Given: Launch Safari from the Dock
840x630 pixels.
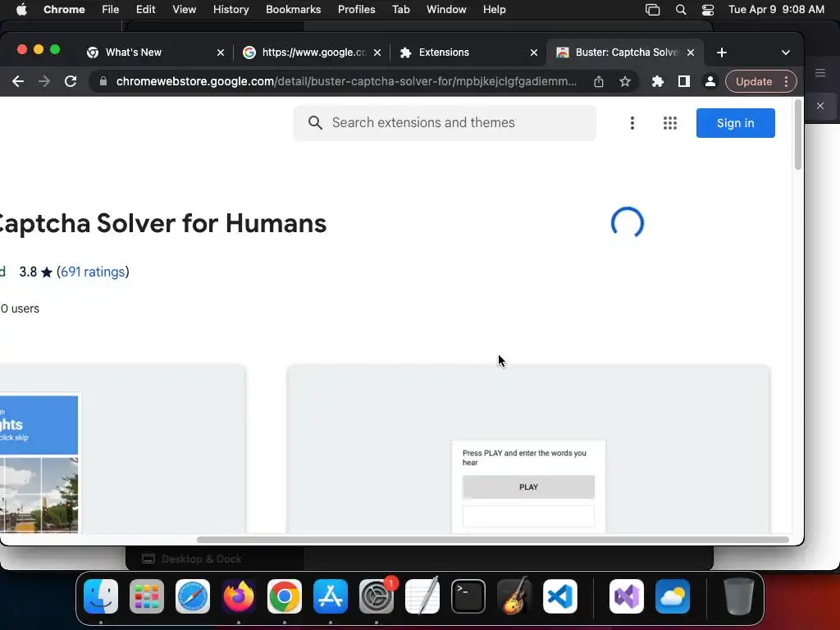Looking at the screenshot, I should pyautogui.click(x=193, y=596).
